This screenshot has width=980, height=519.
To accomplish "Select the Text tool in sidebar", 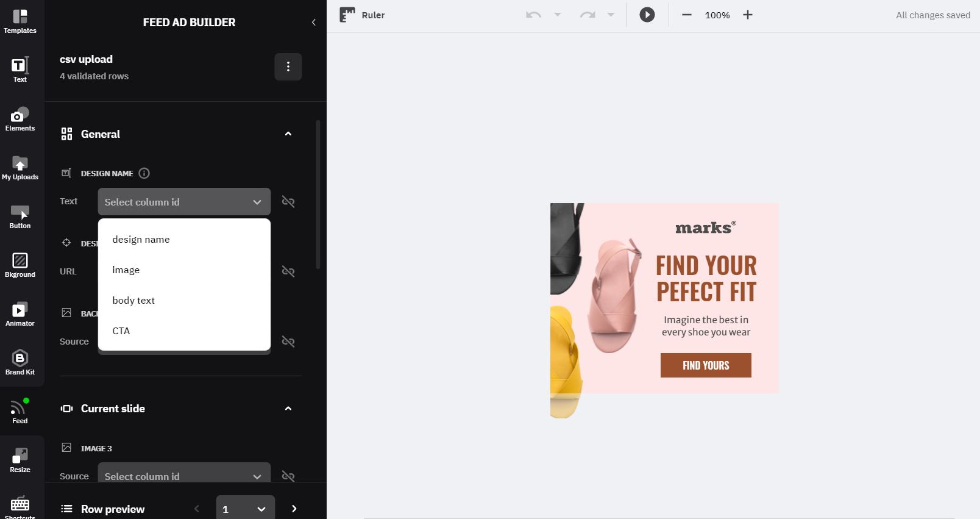I will [20, 70].
